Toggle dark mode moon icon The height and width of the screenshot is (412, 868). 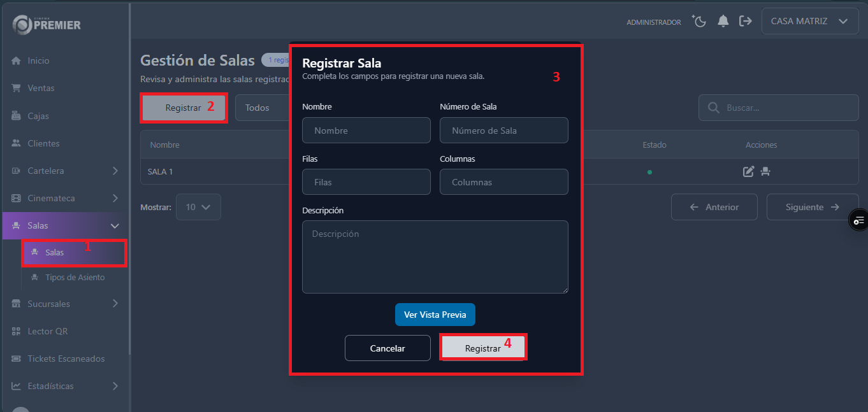pyautogui.click(x=700, y=22)
